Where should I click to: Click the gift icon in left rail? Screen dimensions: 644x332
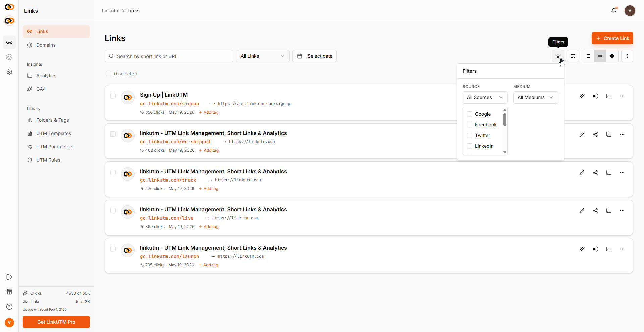pos(9,292)
